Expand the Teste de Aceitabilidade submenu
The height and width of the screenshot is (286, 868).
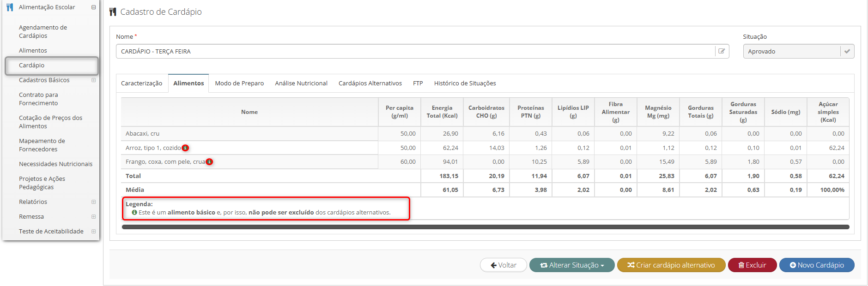point(93,232)
